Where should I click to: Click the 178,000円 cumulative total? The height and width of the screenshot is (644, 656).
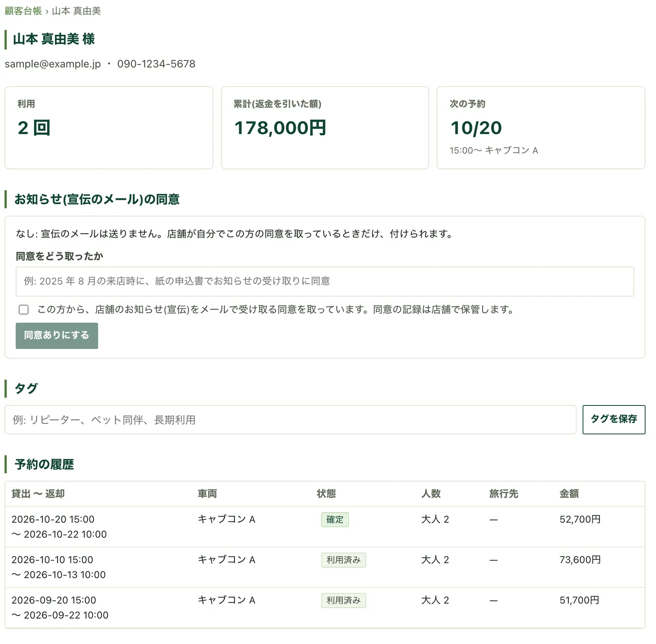point(280,127)
